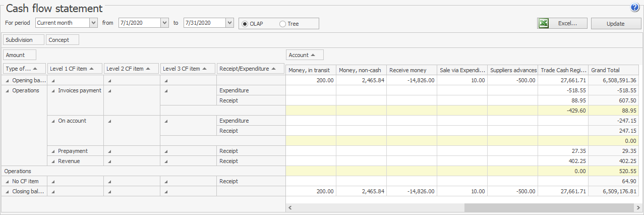This screenshot has height=215, width=644.
Task: Click the Amount data field button
Action: (x=20, y=55)
